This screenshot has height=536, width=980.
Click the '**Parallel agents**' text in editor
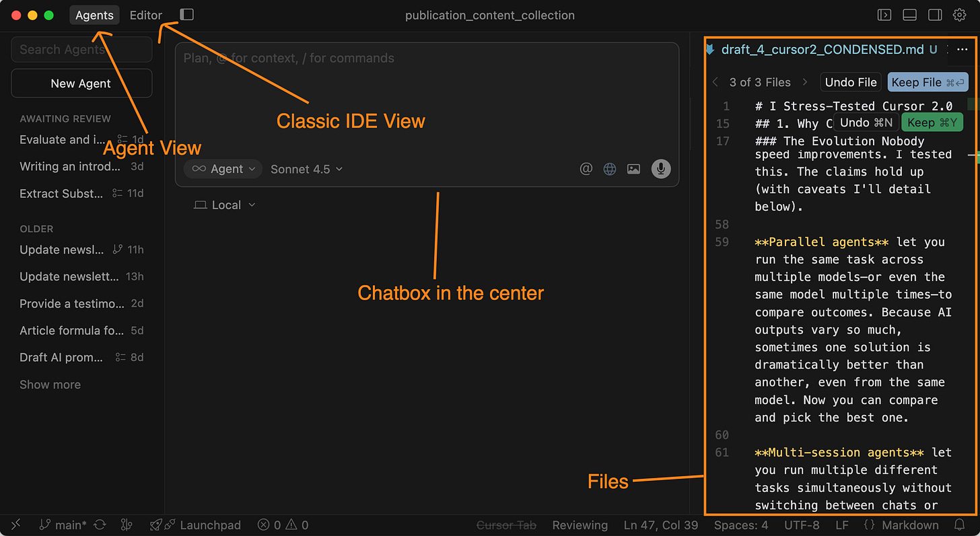pos(822,242)
